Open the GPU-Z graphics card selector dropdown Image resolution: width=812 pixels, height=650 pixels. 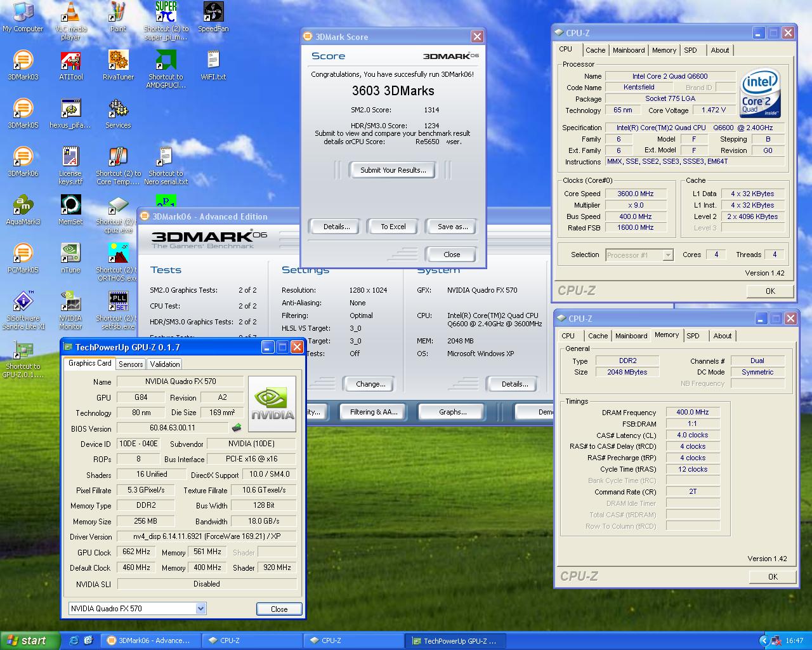click(x=200, y=609)
